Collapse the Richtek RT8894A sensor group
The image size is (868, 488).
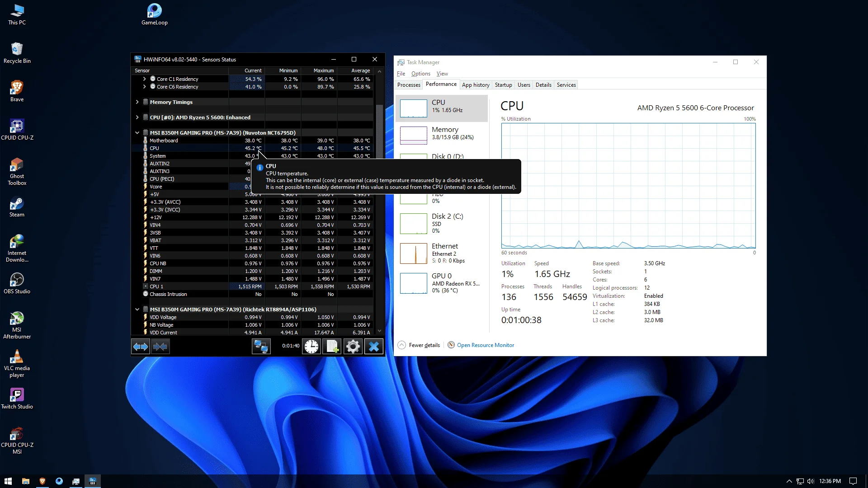[137, 310]
